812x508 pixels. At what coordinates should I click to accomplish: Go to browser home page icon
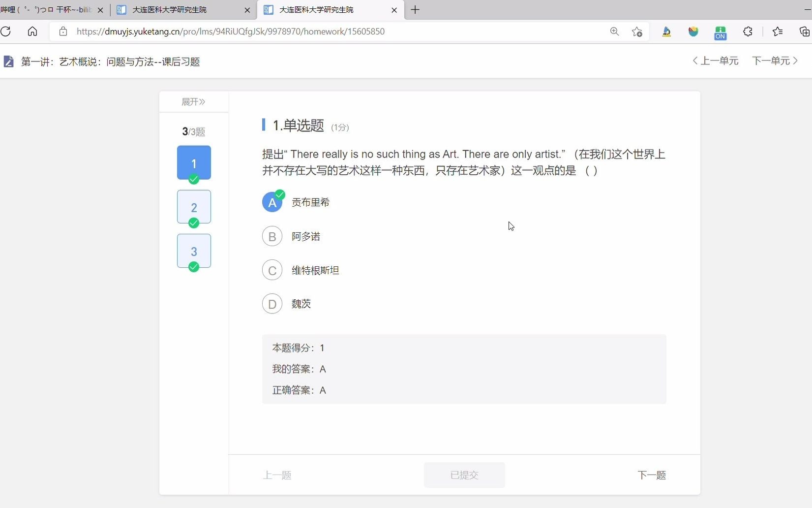coord(32,32)
